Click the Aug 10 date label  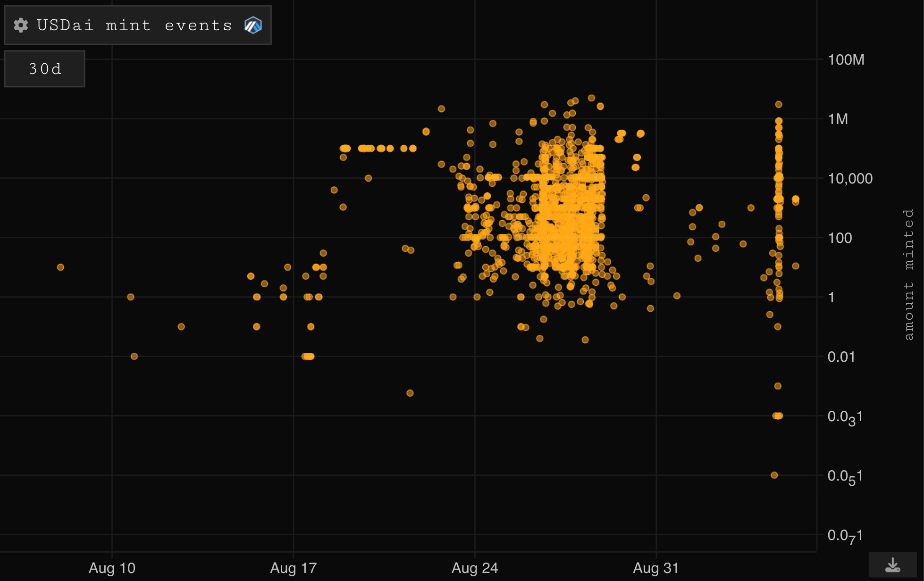click(112, 568)
